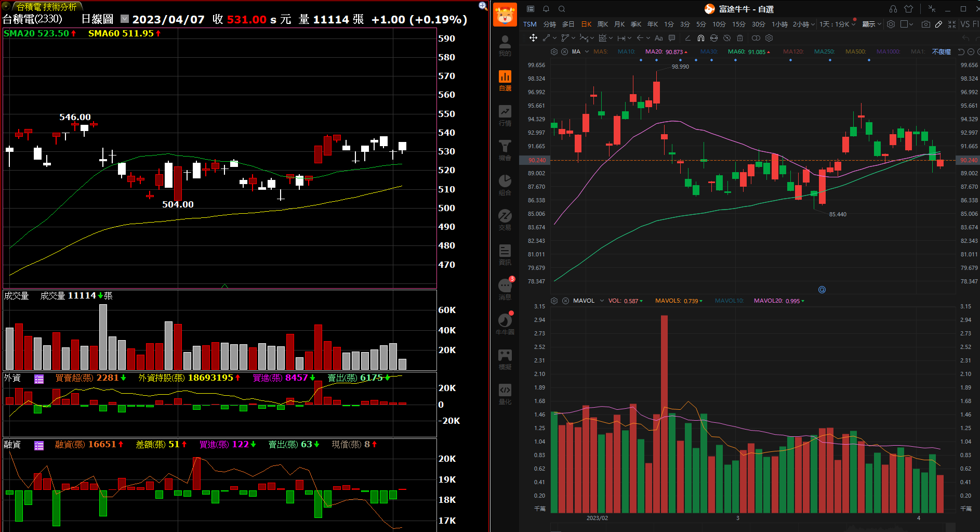Select the arrow annotation tool
The height and width of the screenshot is (532, 980).
click(640, 38)
